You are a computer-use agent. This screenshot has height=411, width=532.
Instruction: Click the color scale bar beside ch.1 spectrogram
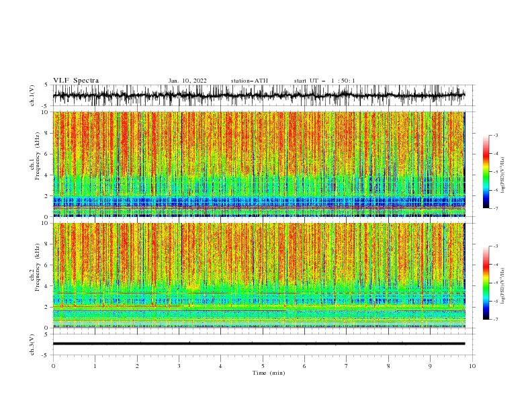click(x=486, y=171)
